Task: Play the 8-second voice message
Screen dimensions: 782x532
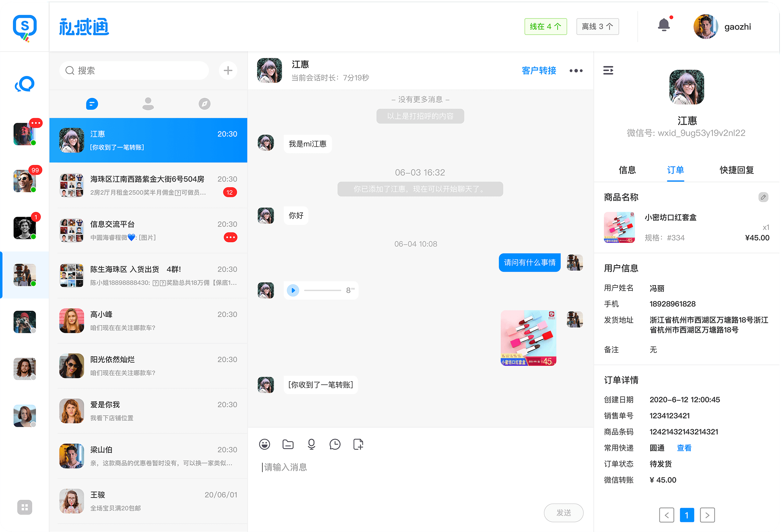Action: tap(293, 290)
